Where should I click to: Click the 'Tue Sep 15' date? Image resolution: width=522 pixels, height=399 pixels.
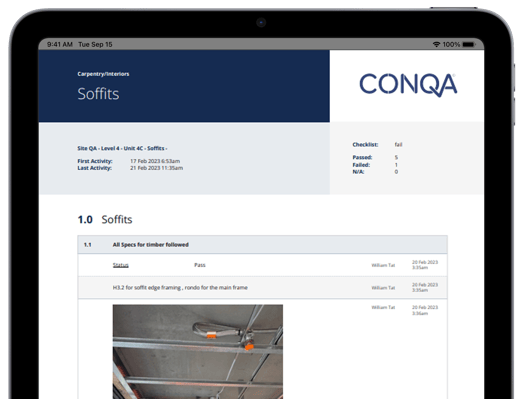click(95, 44)
